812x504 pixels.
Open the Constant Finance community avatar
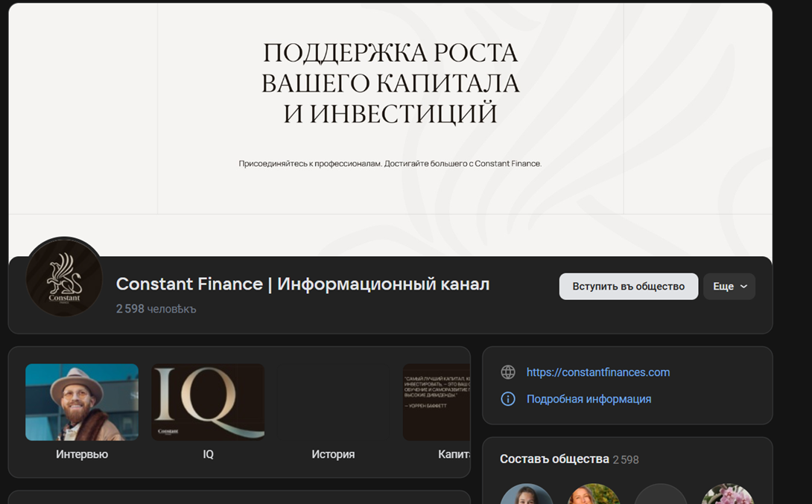(x=64, y=278)
